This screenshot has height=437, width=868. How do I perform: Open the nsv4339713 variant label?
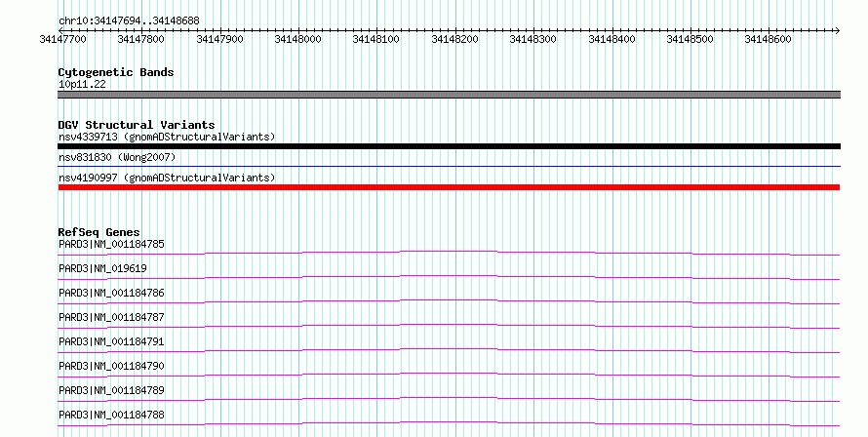point(167,137)
